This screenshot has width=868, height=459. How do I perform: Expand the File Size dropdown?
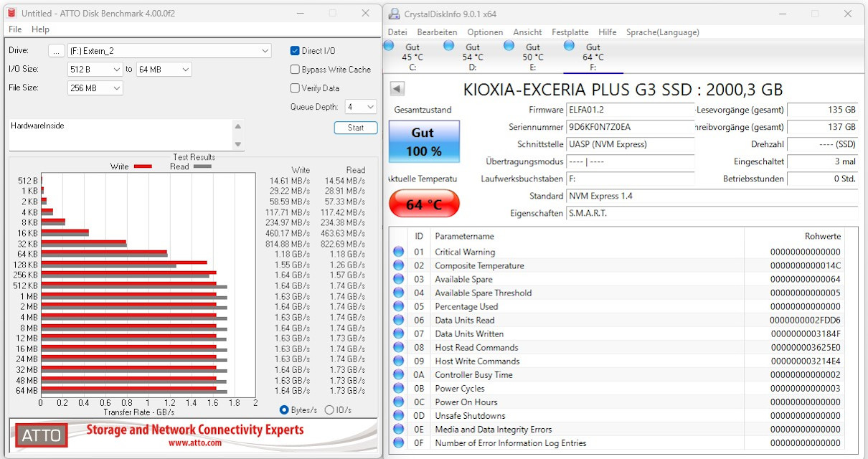95,88
